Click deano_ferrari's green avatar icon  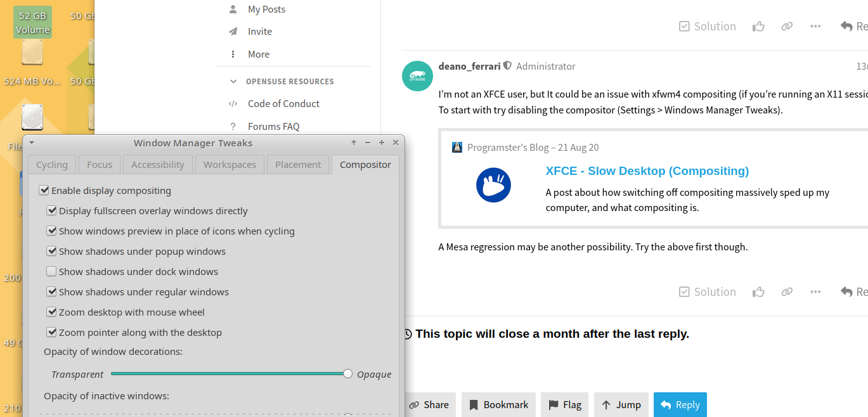pos(417,76)
